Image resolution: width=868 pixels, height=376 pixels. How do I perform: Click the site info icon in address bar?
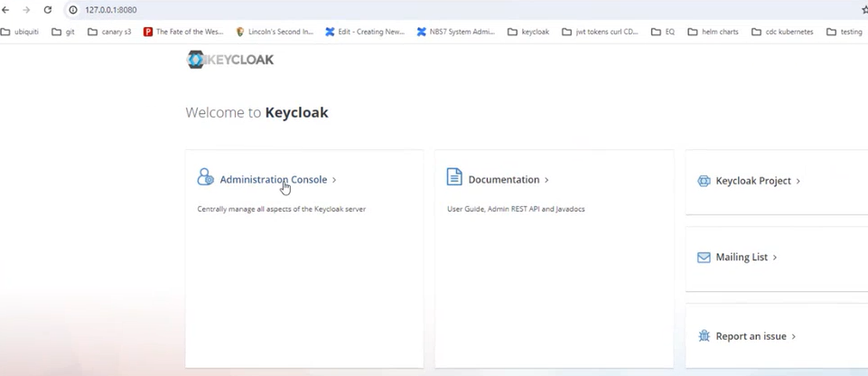(73, 10)
